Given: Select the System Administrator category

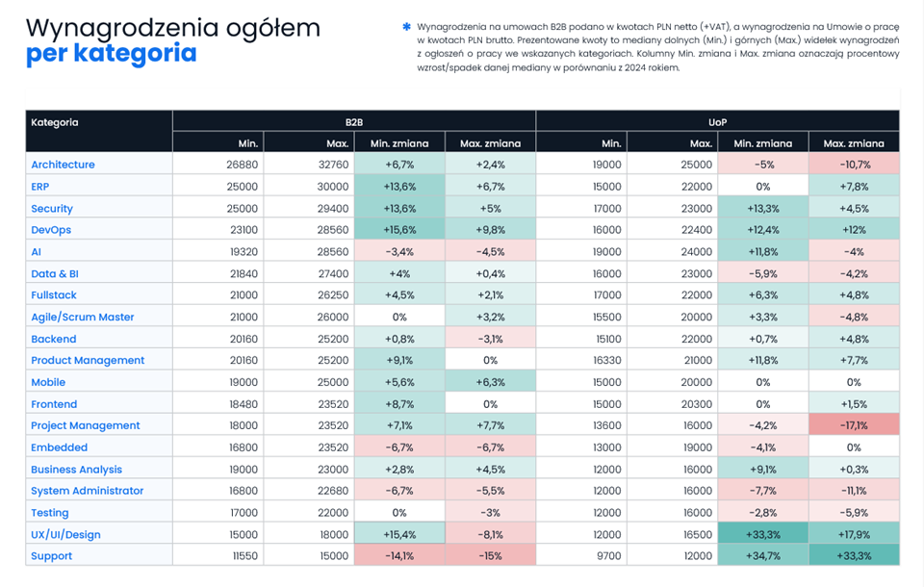Looking at the screenshot, I should [87, 491].
